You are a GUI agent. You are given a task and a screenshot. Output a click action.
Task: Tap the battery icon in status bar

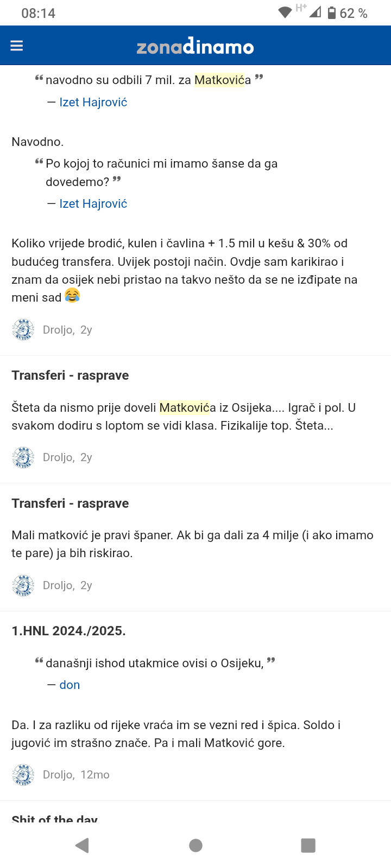click(x=331, y=13)
